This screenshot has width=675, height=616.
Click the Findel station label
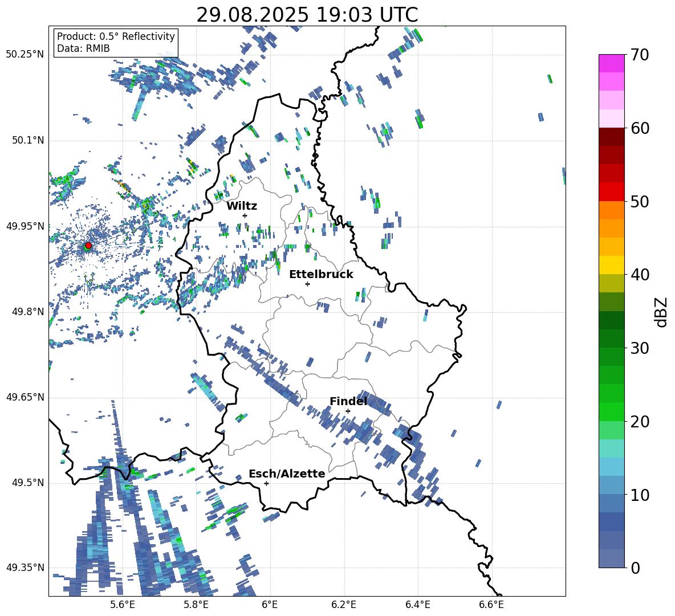pos(348,401)
